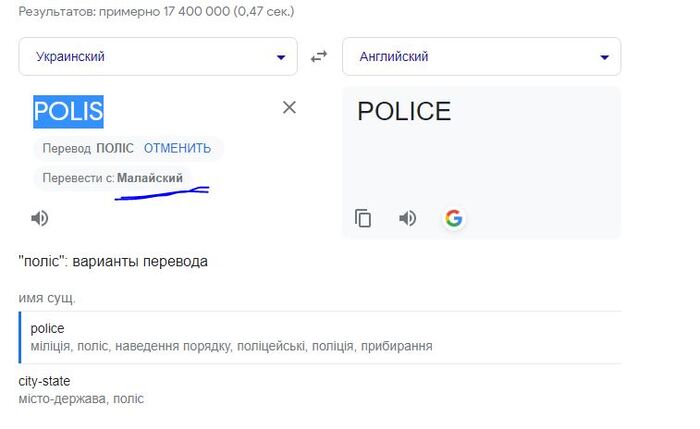Click the Google search icon under translation
The image size is (700, 429).
454,218
